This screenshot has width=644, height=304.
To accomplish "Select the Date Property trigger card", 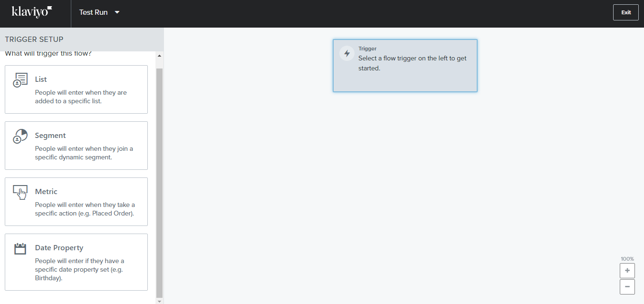I will coord(76,262).
